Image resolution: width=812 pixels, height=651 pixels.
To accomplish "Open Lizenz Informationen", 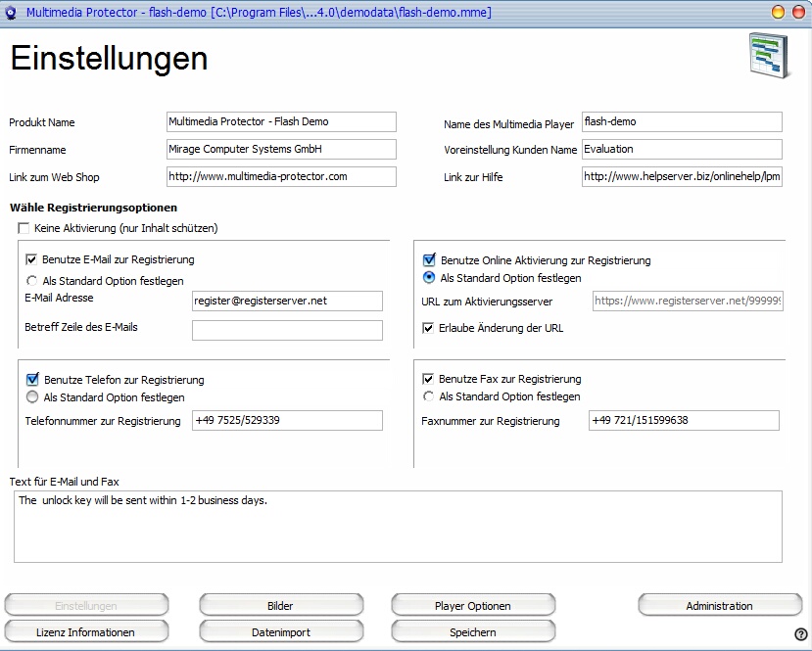I will click(x=86, y=631).
